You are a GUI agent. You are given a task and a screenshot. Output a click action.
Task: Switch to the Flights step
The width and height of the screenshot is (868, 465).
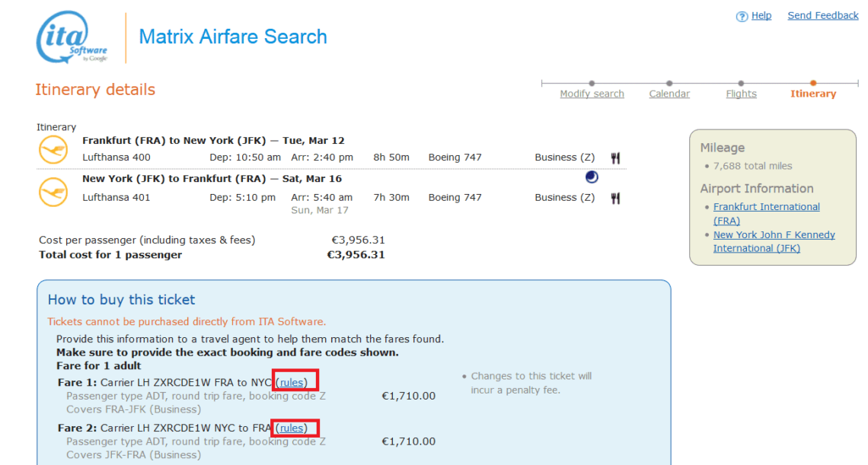pos(741,94)
